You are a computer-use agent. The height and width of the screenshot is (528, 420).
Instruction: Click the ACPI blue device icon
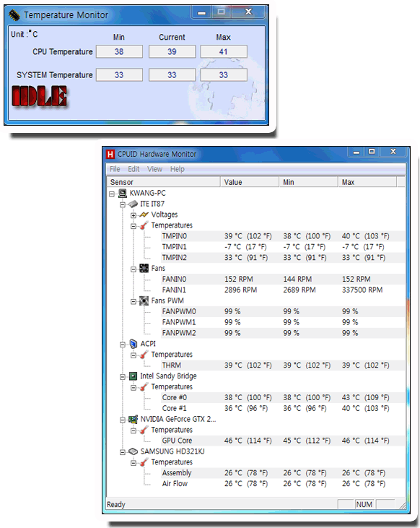[134, 344]
